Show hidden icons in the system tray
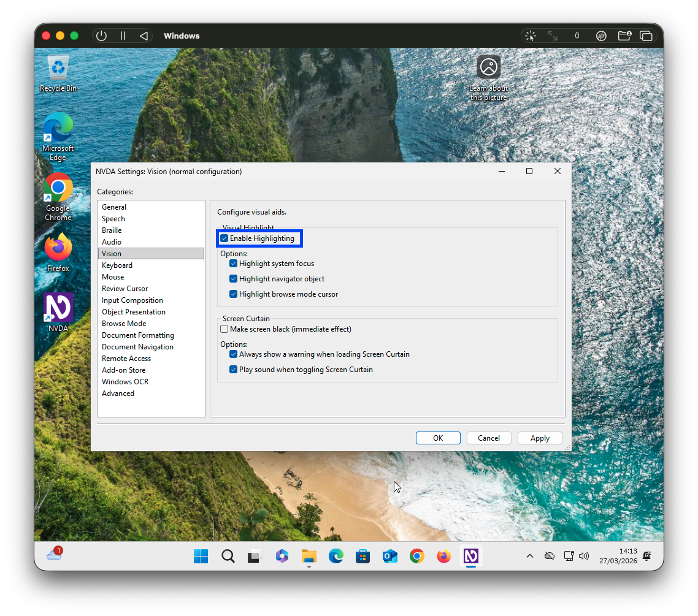Screen dimensions: 698x616 pos(529,557)
